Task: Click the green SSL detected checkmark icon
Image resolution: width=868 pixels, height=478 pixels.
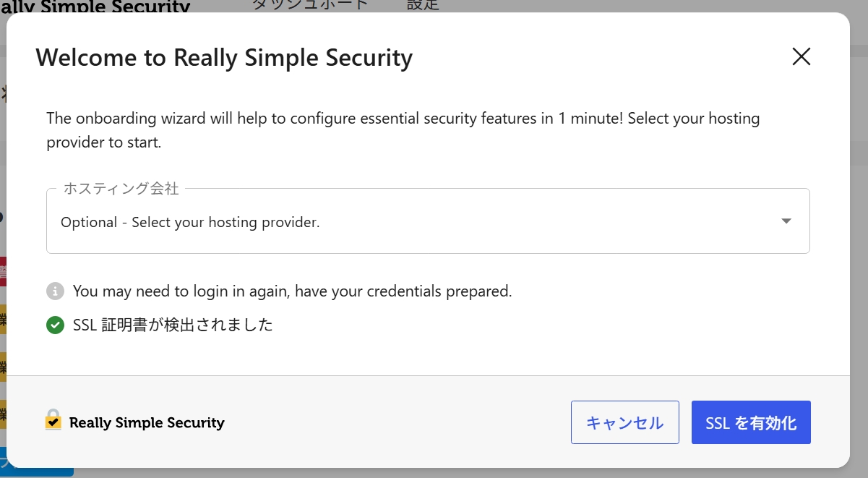Action: tap(55, 325)
